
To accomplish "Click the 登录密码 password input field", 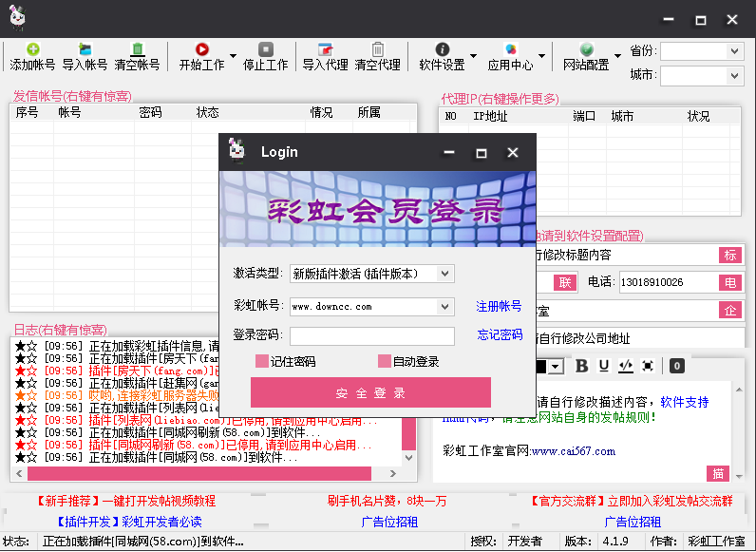I will (371, 335).
